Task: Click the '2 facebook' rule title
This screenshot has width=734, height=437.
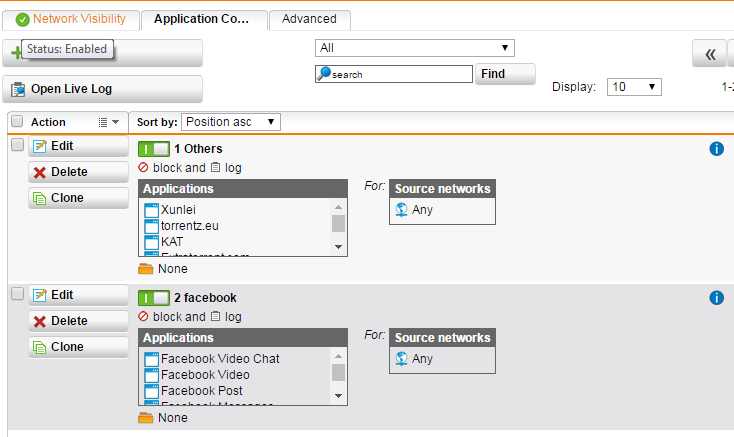Action: point(205,298)
